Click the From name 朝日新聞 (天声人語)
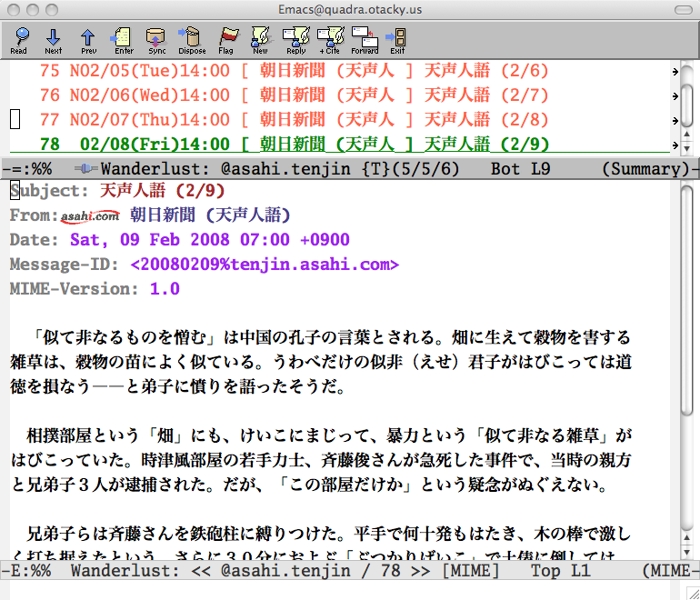700x600 pixels. pyautogui.click(x=210, y=215)
